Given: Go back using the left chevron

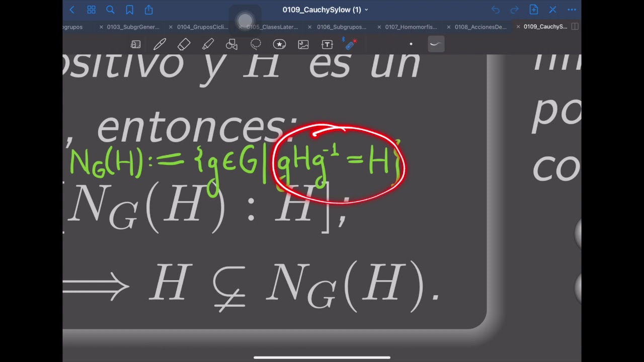Looking at the screenshot, I should 72,10.
